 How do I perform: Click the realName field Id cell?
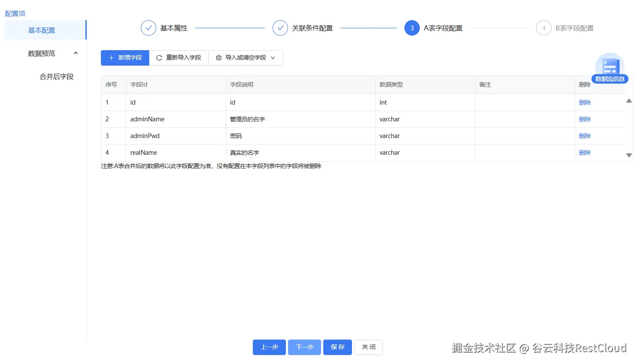[176, 153]
